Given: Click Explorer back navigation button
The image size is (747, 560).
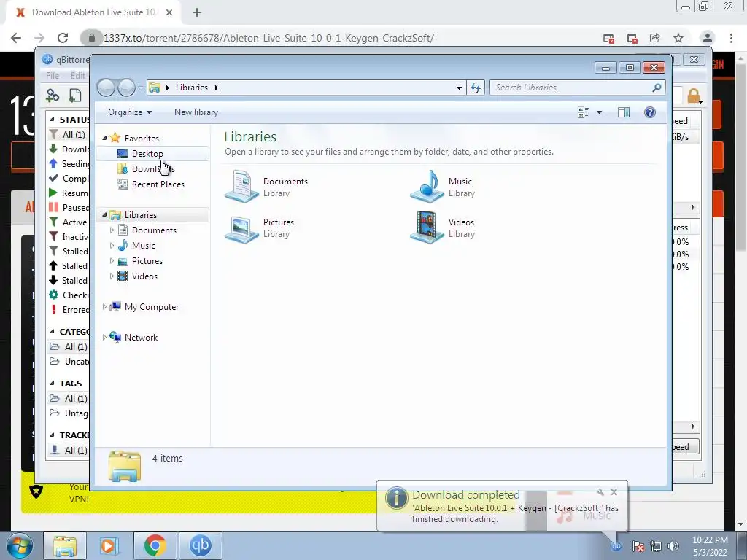Looking at the screenshot, I should coord(107,87).
